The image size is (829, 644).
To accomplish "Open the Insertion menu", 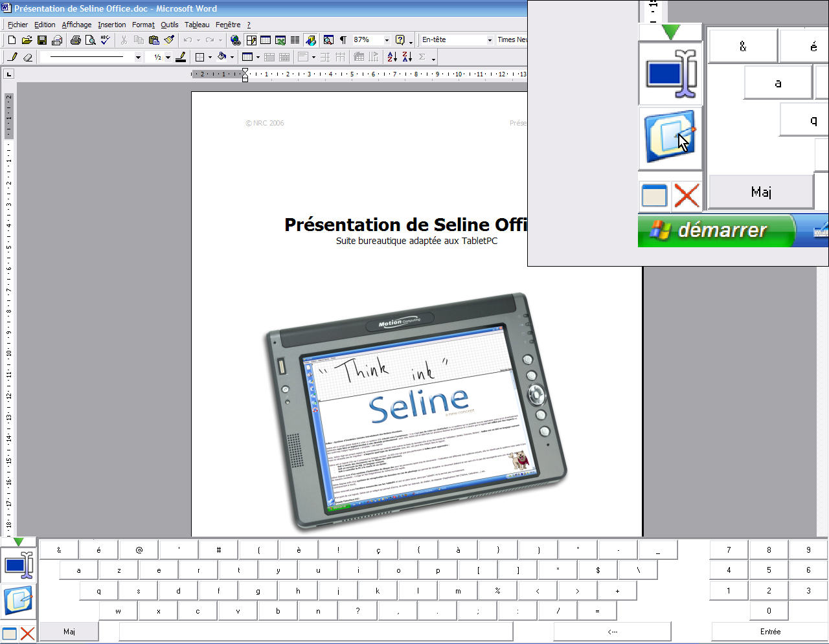I will tap(112, 25).
